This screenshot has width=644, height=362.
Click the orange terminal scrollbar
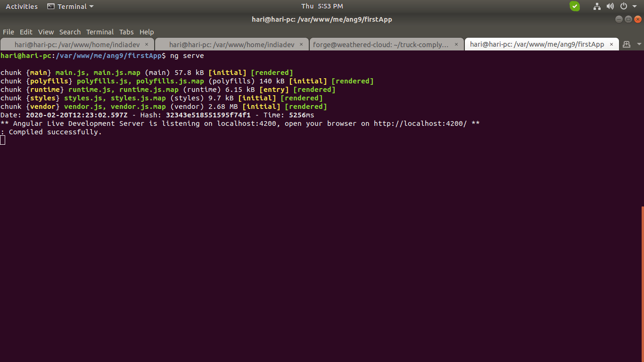coord(642,283)
